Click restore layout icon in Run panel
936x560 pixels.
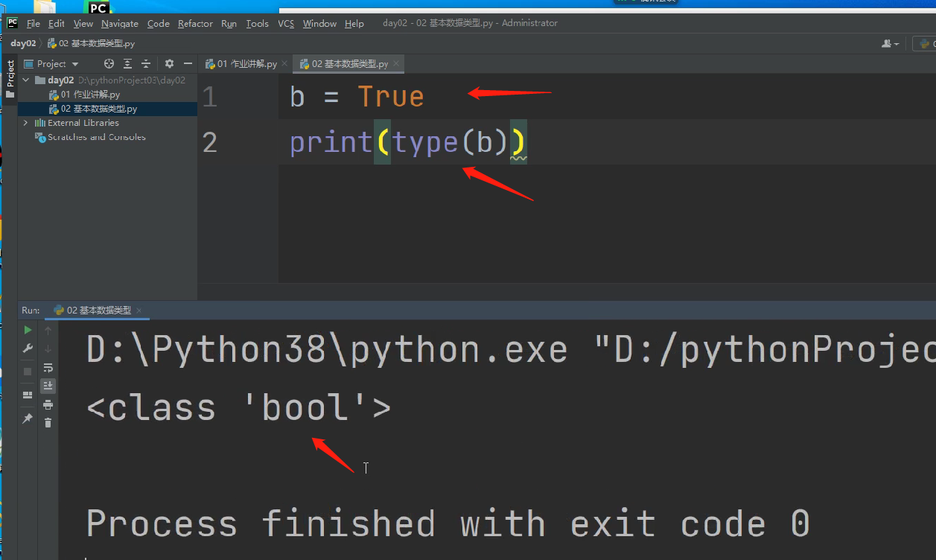tap(28, 395)
